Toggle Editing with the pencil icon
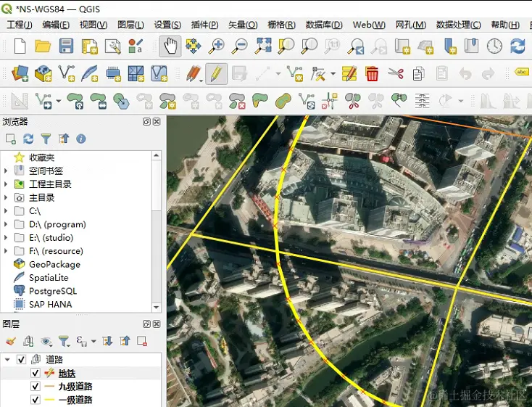 coord(216,73)
